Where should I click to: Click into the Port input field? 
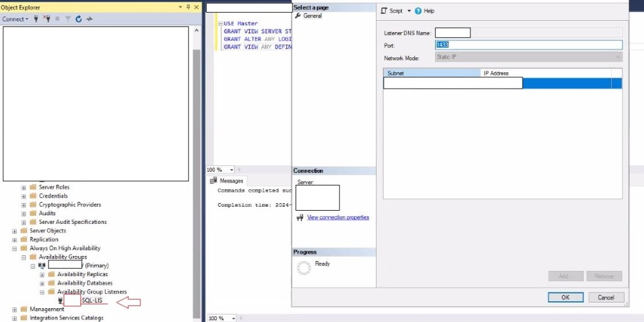pos(528,45)
